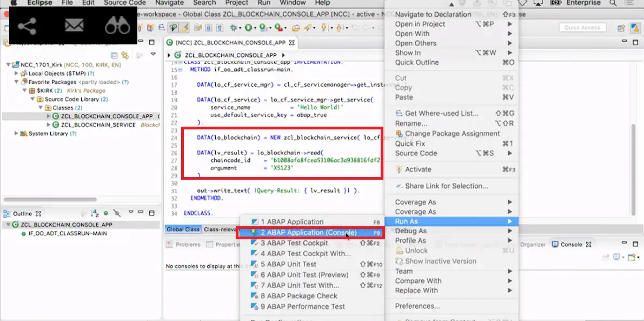Collapse the NCC_1701_Kirk project node
The image size is (644, 321).
pos(8,65)
